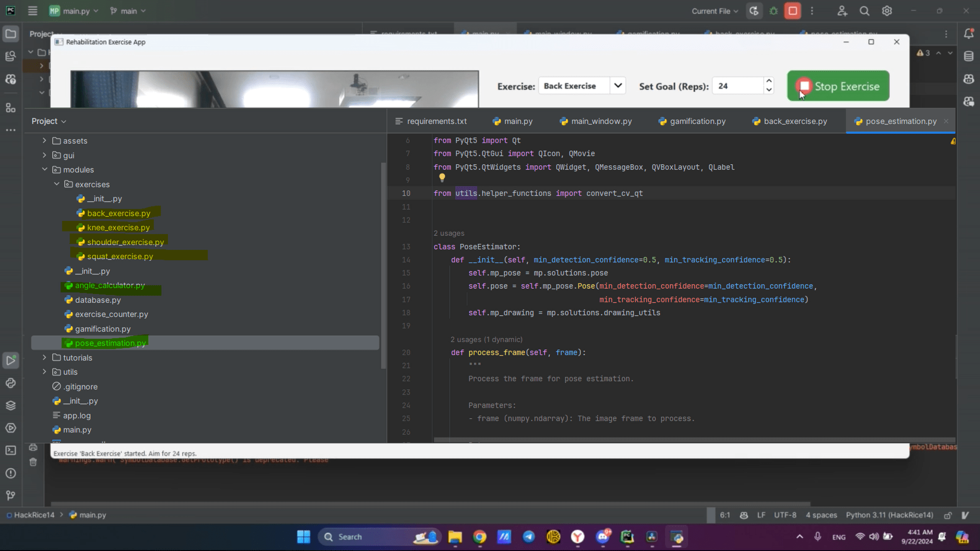Open the Problems tool window icon
The height and width of the screenshot is (551, 980).
pos(10,473)
